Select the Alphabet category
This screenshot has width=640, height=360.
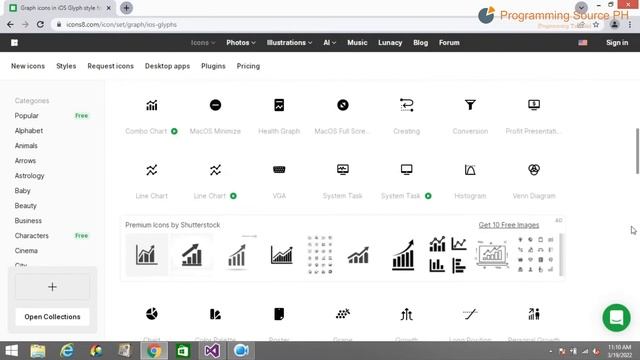coord(29,131)
